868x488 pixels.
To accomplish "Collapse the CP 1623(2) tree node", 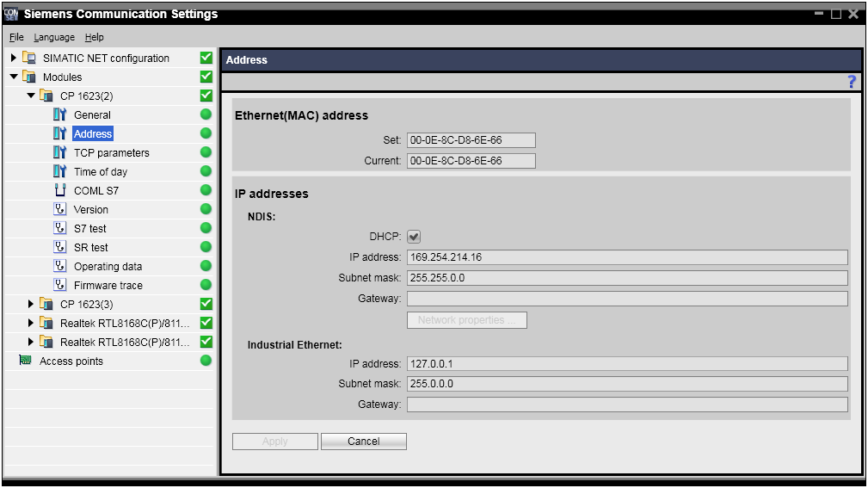I will [x=31, y=96].
